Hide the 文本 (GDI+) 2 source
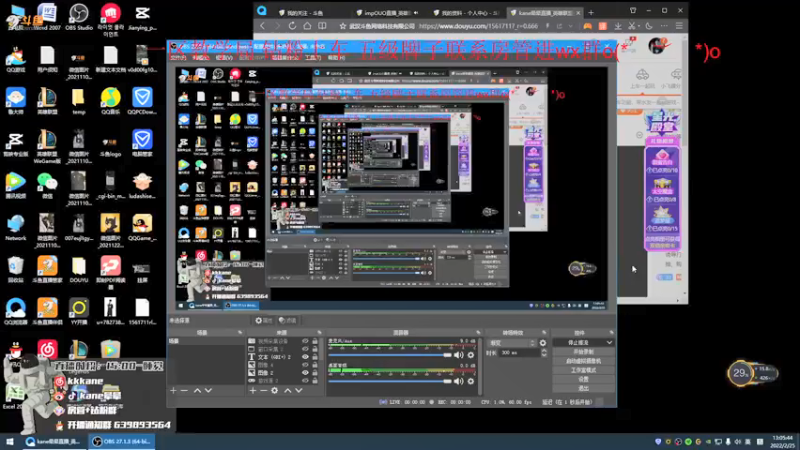This screenshot has height=450, width=800. pos(305,357)
